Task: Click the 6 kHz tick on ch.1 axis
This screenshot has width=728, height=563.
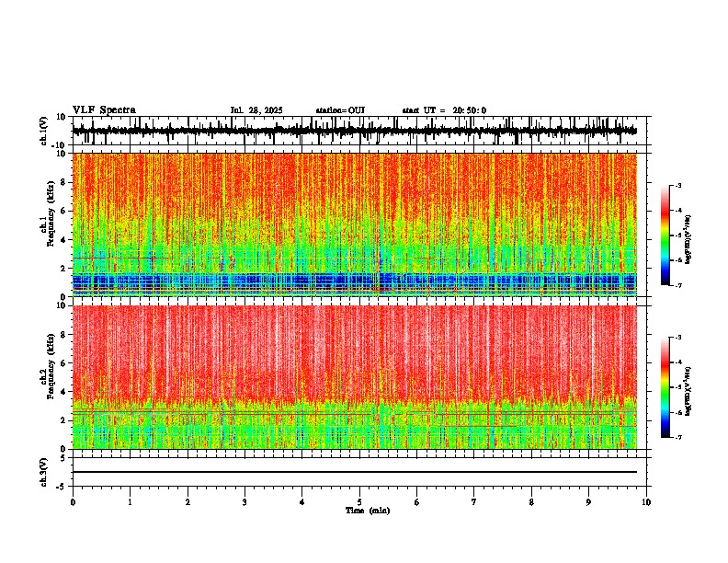Action: click(64, 211)
